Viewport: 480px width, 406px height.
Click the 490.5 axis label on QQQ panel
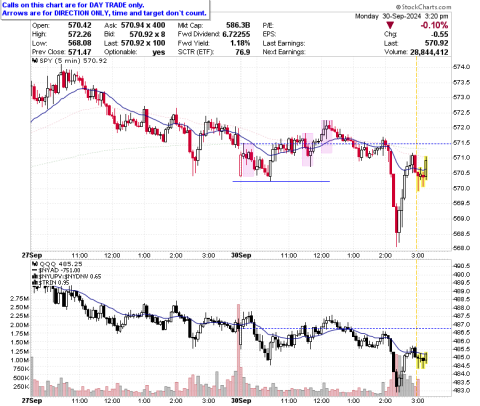click(x=461, y=266)
